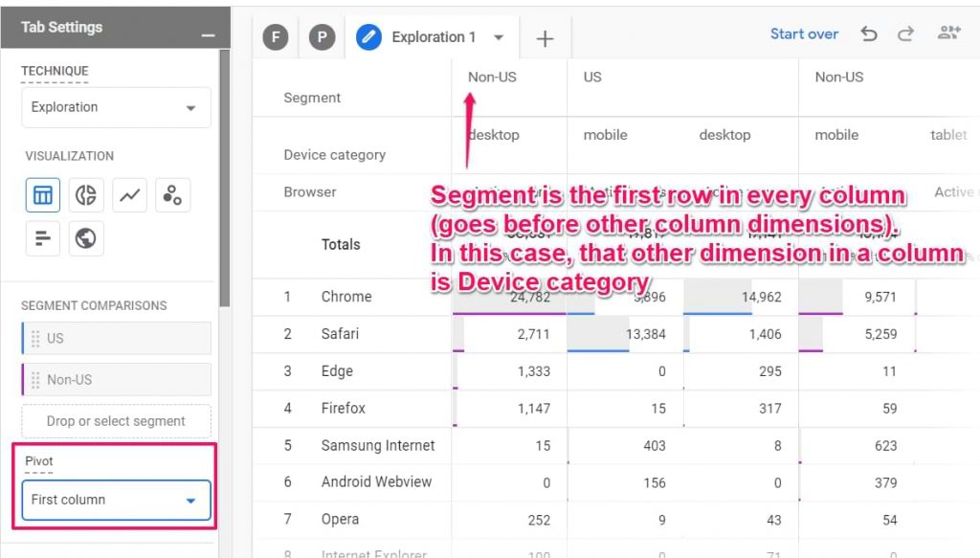Switch to the Donut chart visualization
Image resolution: width=980 pixels, height=558 pixels.
(x=85, y=194)
